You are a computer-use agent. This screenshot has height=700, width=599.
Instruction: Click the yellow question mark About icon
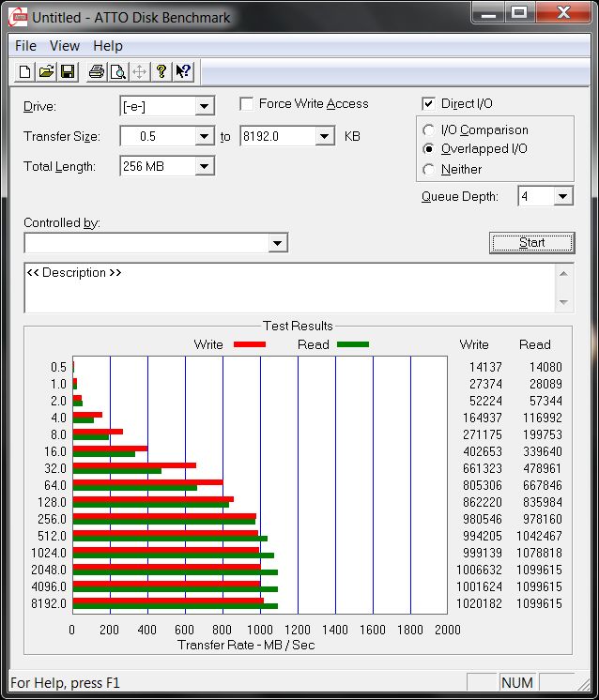[161, 71]
